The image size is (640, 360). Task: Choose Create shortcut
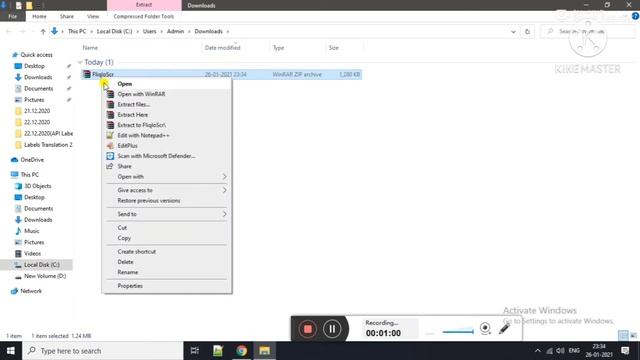[137, 251]
